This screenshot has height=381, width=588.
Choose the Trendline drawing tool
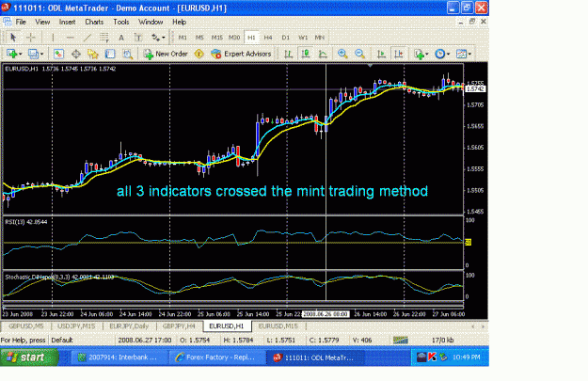click(87, 37)
